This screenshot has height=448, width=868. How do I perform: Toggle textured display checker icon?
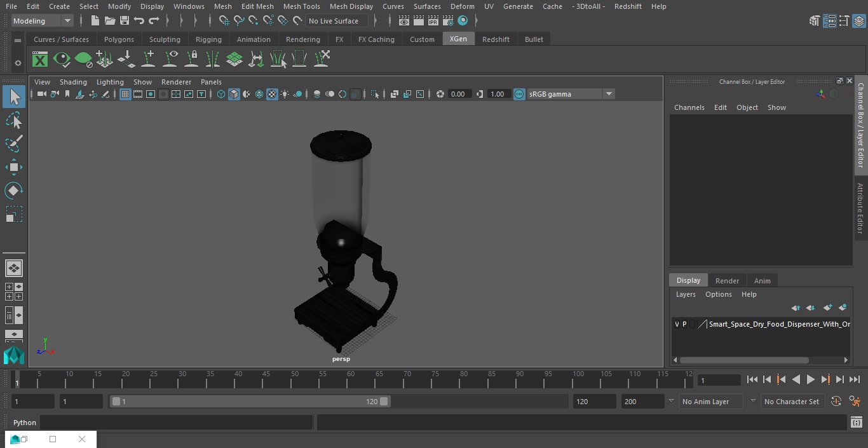272,94
